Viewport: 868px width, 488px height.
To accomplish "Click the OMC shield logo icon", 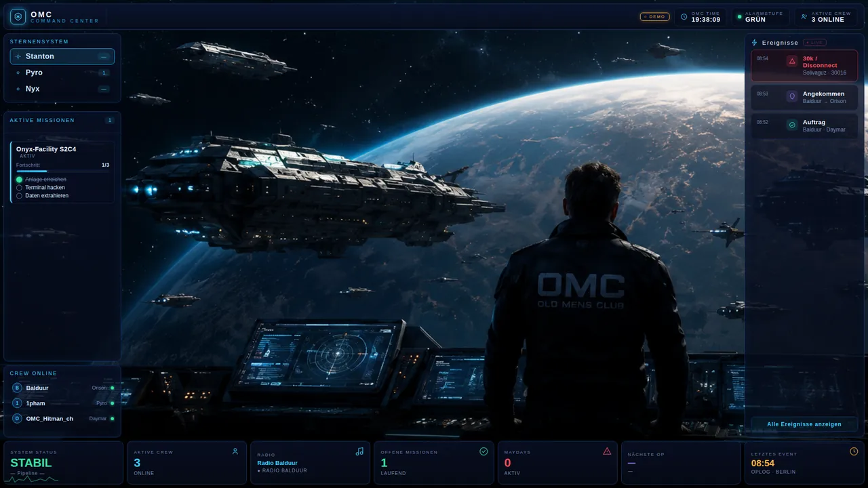I will pos(18,17).
